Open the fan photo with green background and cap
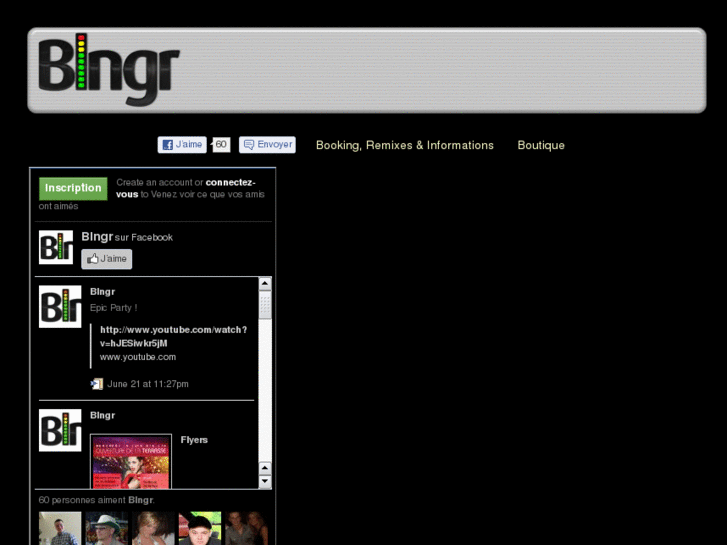 (x=200, y=528)
